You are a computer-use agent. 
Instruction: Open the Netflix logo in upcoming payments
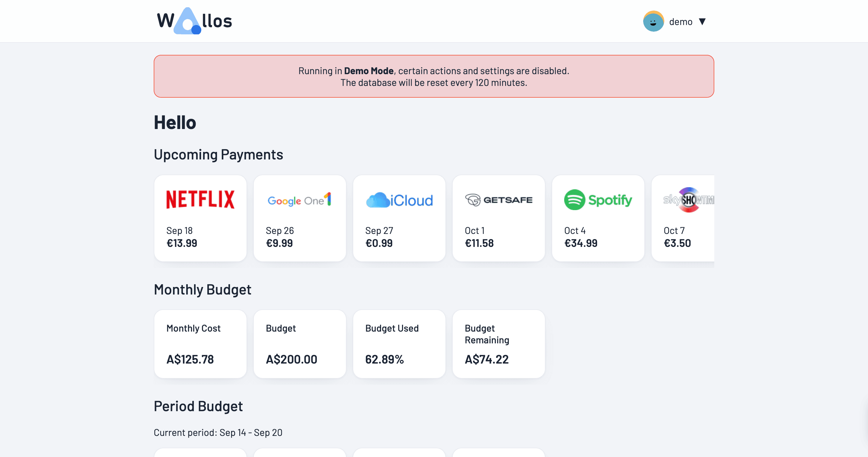(200, 200)
